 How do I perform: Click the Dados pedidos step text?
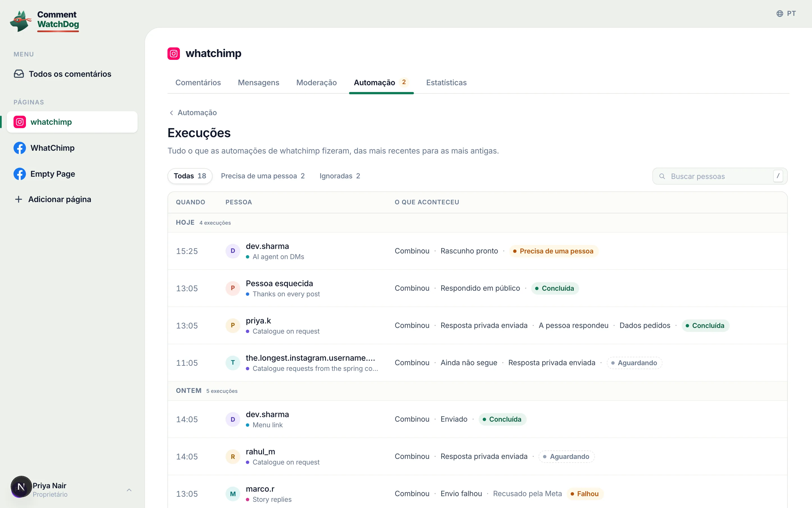(x=645, y=326)
